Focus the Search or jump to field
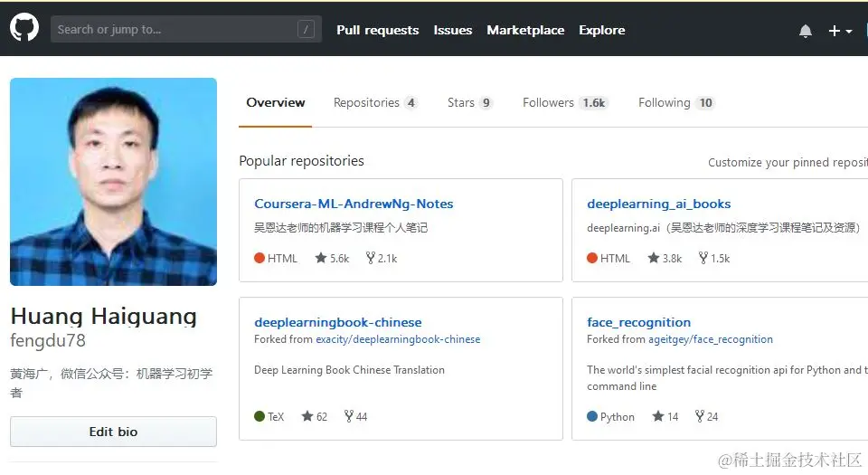 (x=186, y=29)
